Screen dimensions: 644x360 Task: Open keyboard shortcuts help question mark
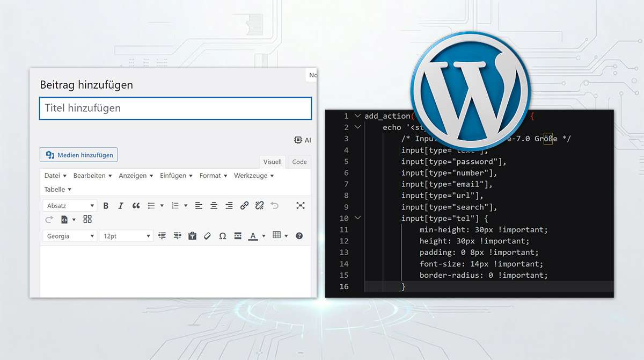[299, 236]
